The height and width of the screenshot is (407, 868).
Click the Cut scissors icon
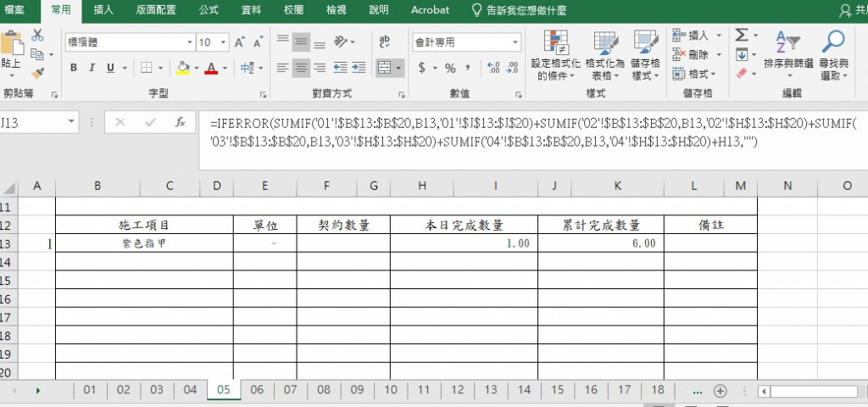pos(37,36)
